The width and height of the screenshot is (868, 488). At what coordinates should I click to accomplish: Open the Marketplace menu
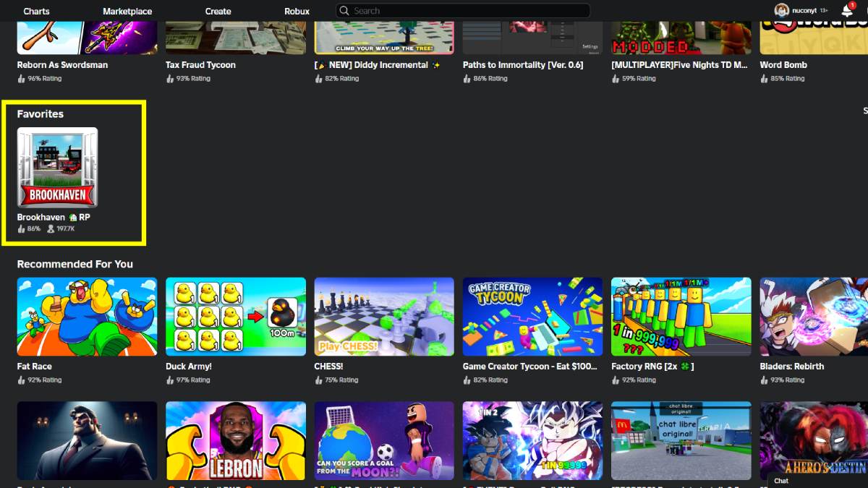click(127, 10)
